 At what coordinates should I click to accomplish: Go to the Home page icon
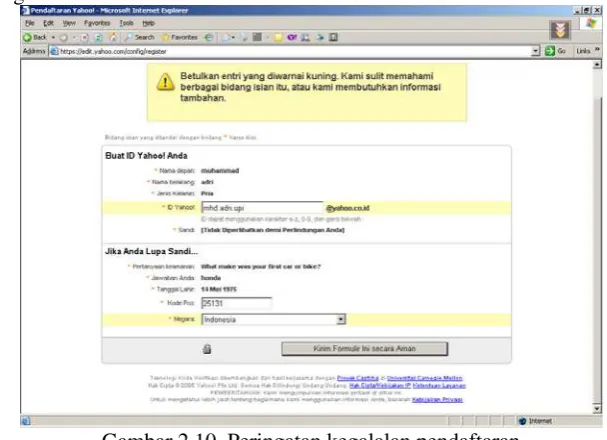pos(113,38)
